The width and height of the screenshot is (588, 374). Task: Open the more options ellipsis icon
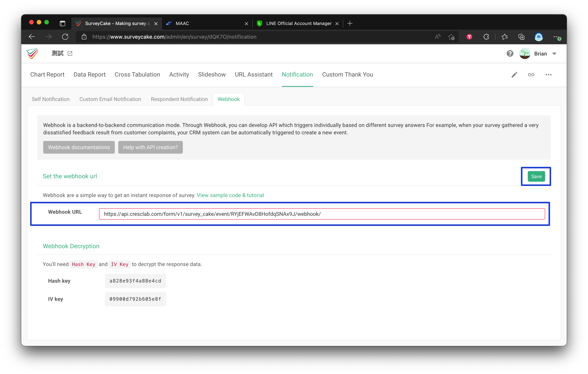pyautogui.click(x=548, y=74)
